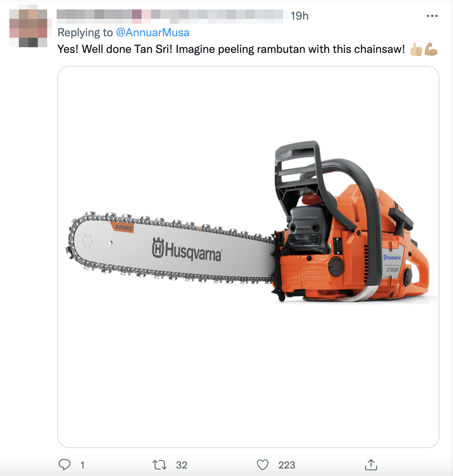Open the three-dot more options menu
The image size is (453, 476).
[432, 16]
